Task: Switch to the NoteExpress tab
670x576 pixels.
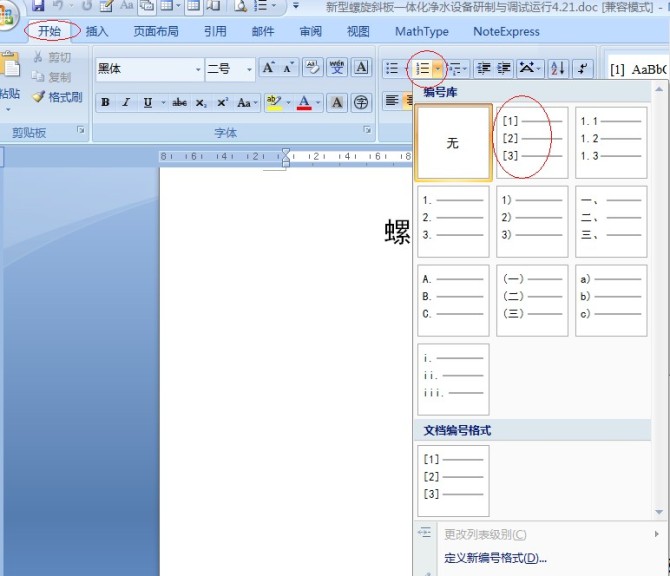Action: (x=506, y=31)
